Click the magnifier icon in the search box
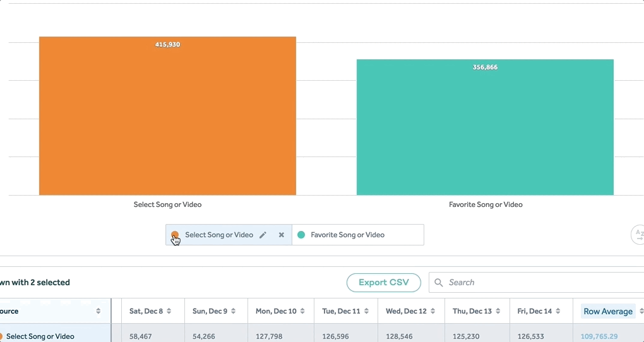The height and width of the screenshot is (342, 644). click(x=439, y=283)
